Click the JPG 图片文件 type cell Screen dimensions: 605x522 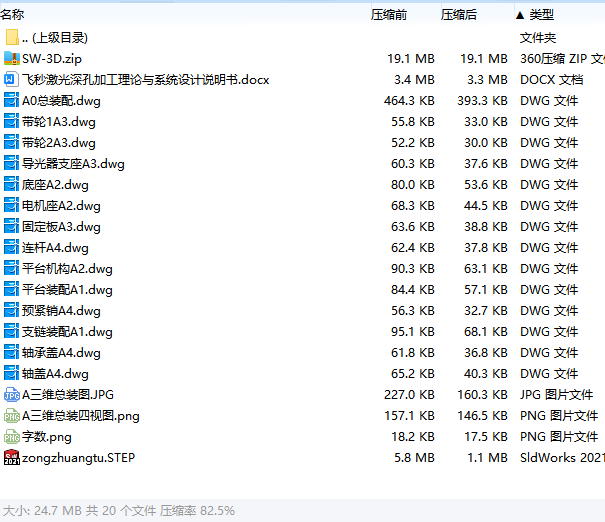556,394
